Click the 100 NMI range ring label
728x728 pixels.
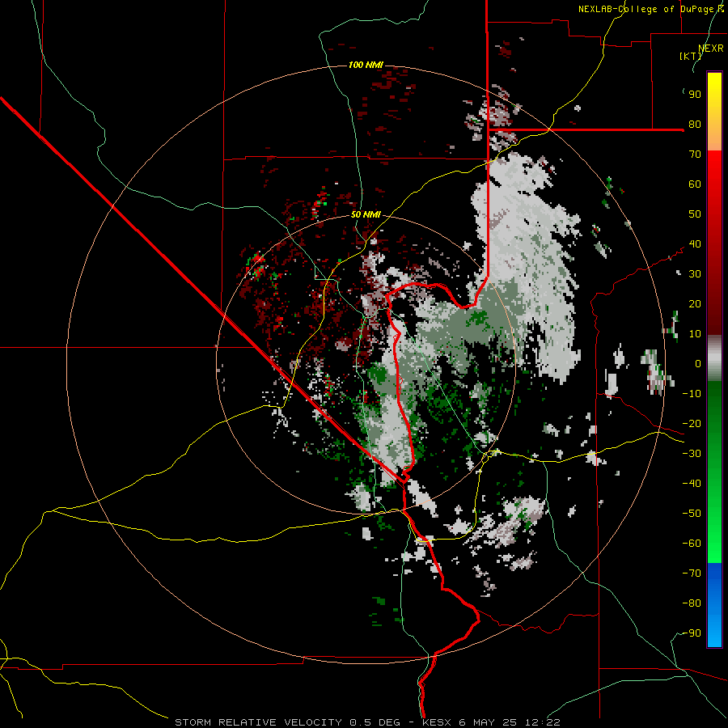[x=366, y=65]
